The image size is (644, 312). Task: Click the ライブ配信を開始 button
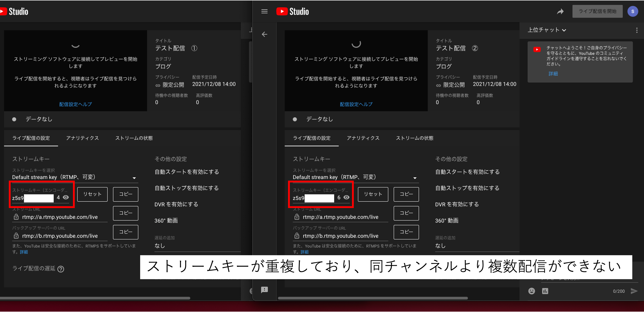coord(598,11)
